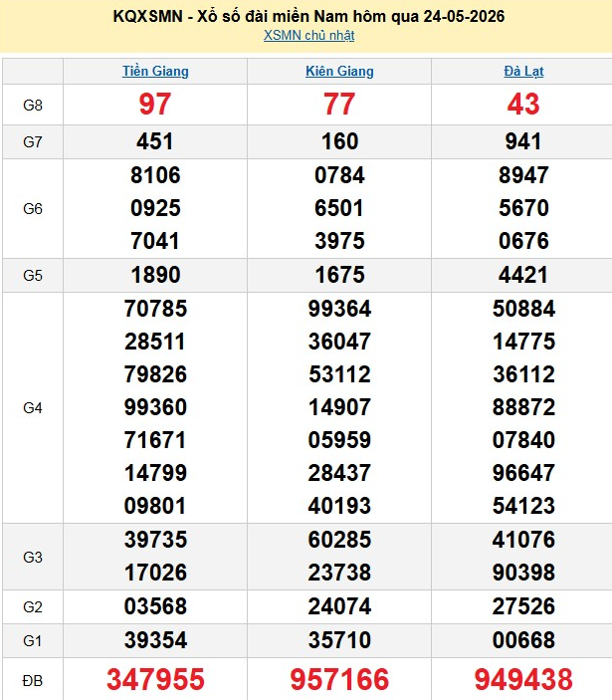This screenshot has width=612, height=700.
Task: Click the G8 number 77
Action: (339, 104)
